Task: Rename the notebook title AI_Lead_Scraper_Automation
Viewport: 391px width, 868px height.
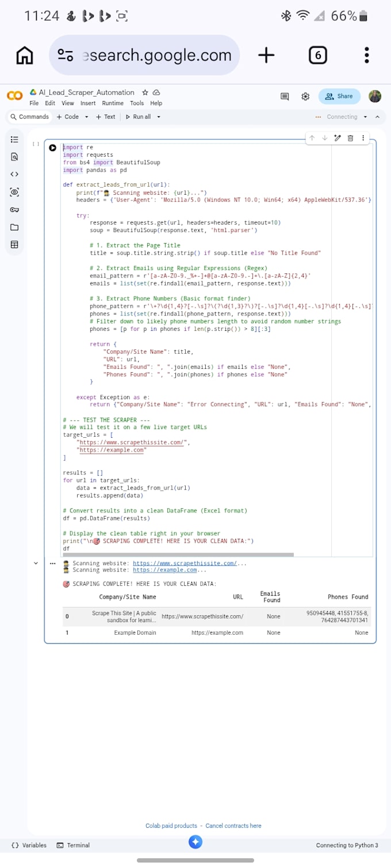Action: coord(86,92)
